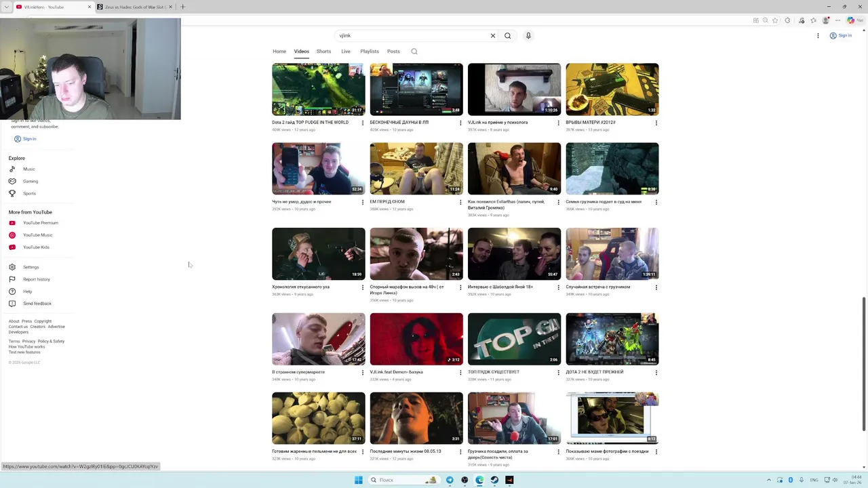Click the sidebar Sign in button
Image resolution: width=868 pixels, height=488 pixels.
[x=25, y=139]
